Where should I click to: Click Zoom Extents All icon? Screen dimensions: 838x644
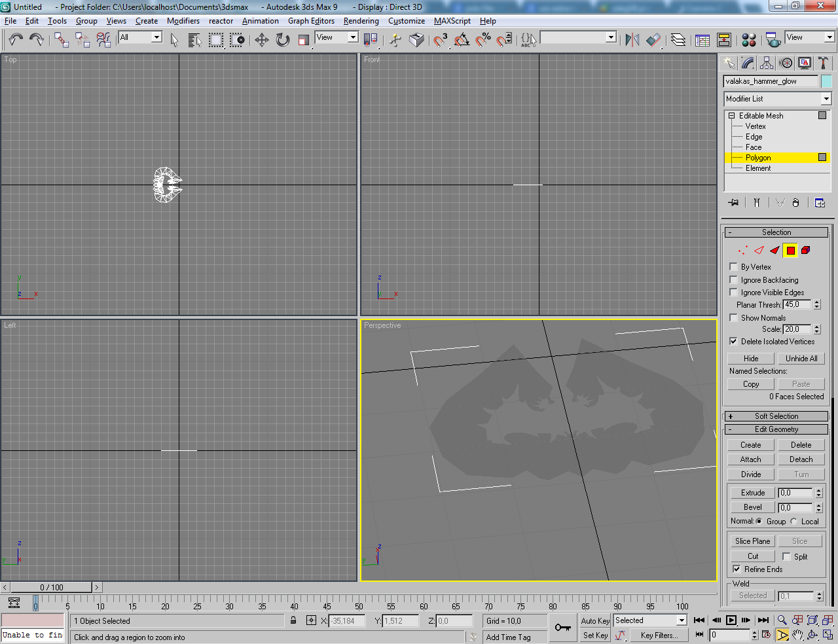tap(828, 620)
